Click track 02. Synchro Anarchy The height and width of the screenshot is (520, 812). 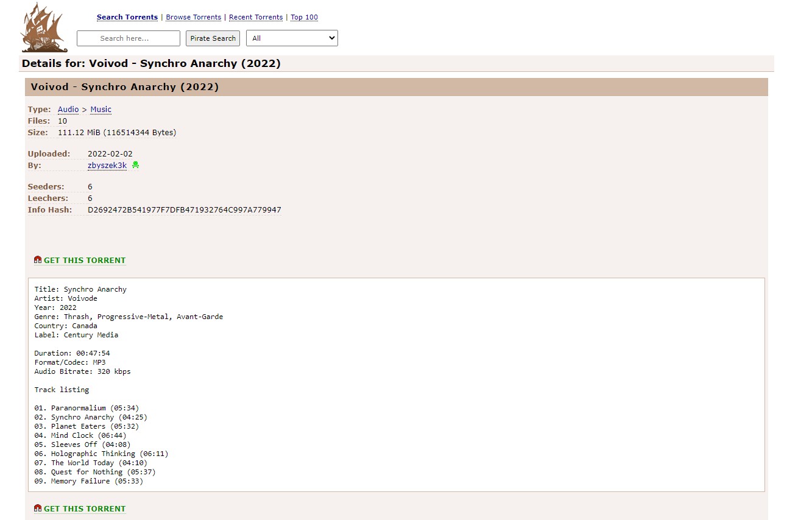click(91, 417)
